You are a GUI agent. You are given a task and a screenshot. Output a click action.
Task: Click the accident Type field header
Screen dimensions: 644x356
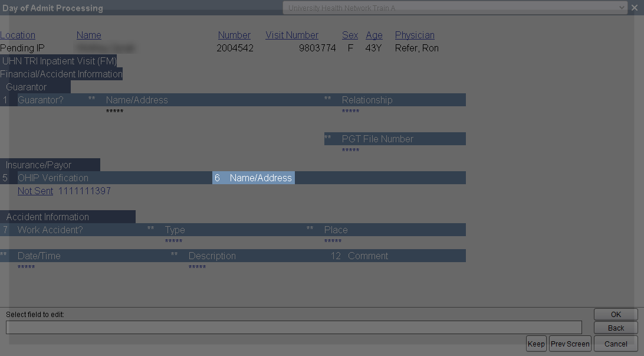coord(175,230)
